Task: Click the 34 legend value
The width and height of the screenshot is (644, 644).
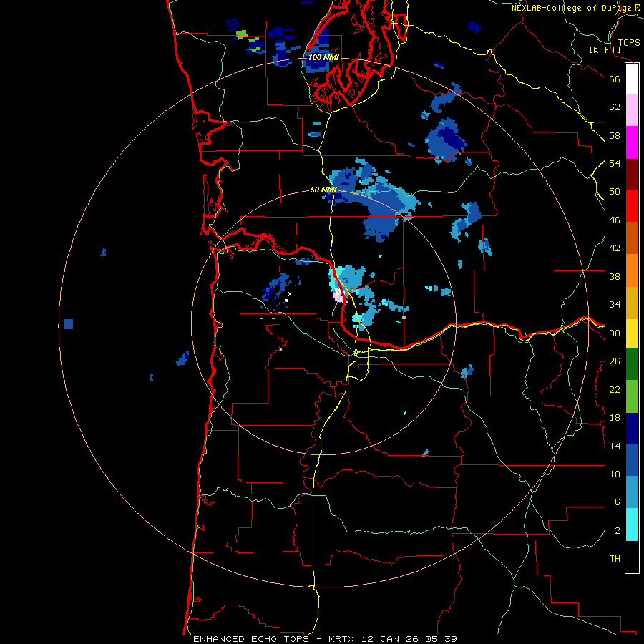Action: [615, 305]
